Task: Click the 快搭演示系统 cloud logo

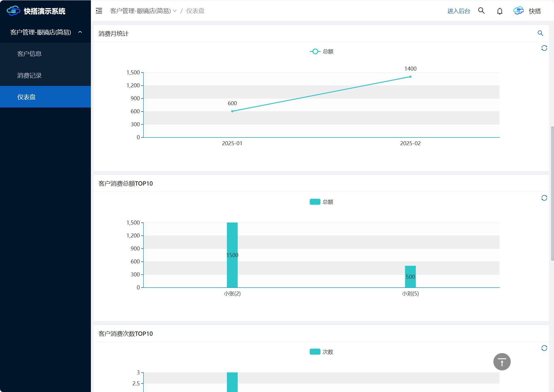Action: pyautogui.click(x=13, y=11)
